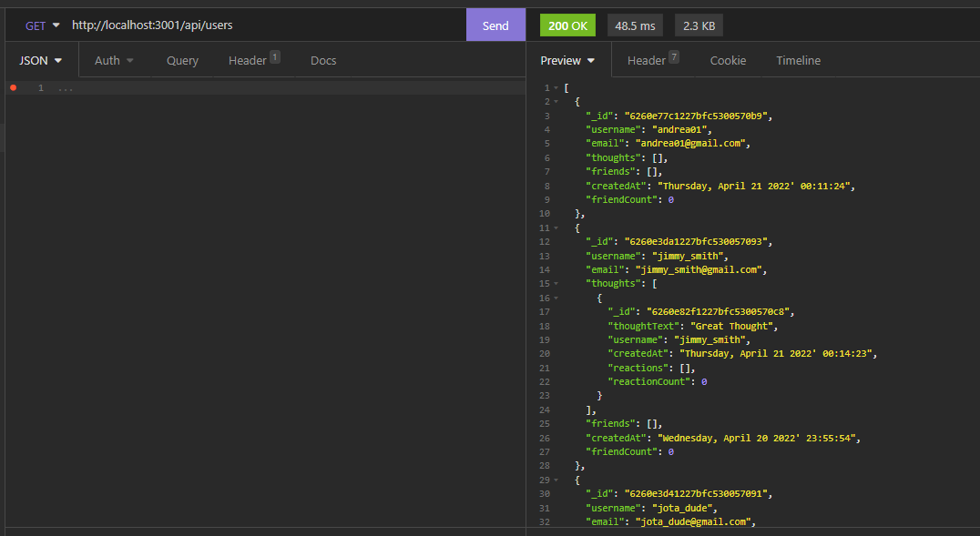Image resolution: width=980 pixels, height=536 pixels.
Task: Switch to the Query tab
Action: click(182, 60)
